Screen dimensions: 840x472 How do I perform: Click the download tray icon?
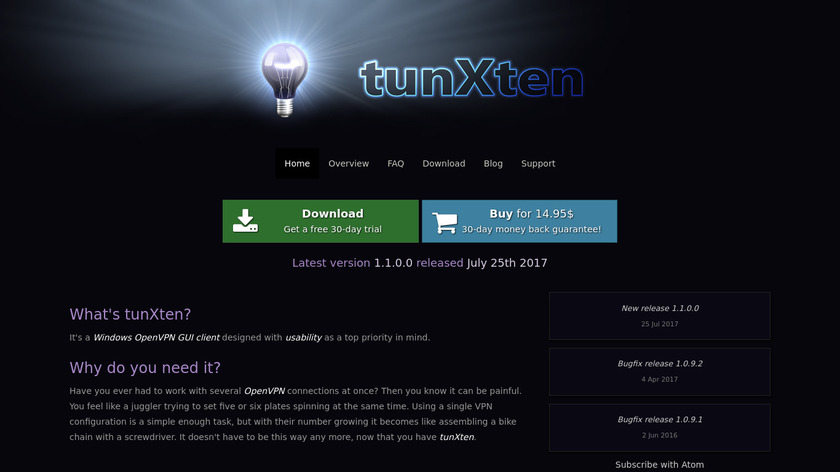pyautogui.click(x=245, y=221)
